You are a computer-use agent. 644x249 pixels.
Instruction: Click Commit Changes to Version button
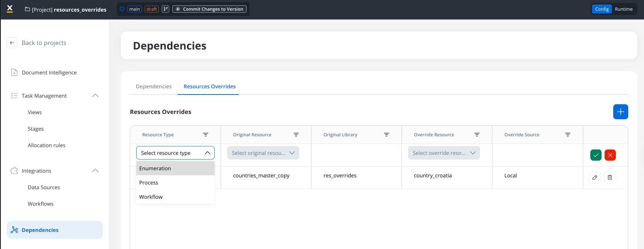click(x=209, y=9)
